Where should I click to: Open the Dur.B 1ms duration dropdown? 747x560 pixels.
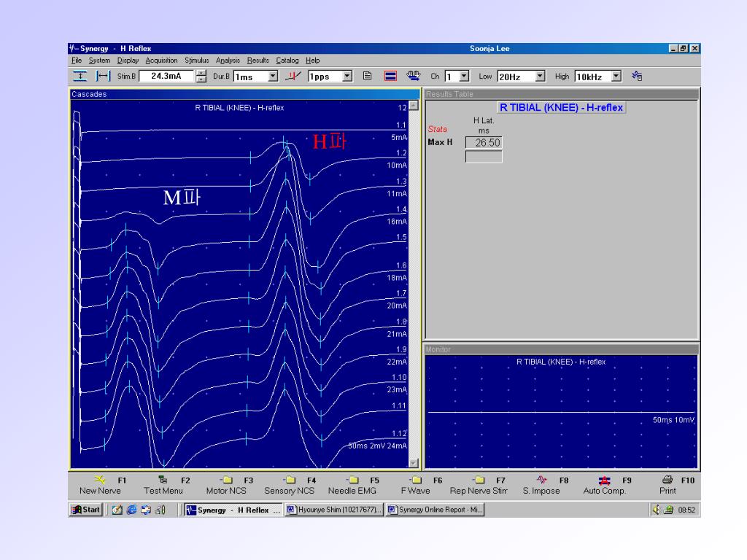click(x=273, y=76)
